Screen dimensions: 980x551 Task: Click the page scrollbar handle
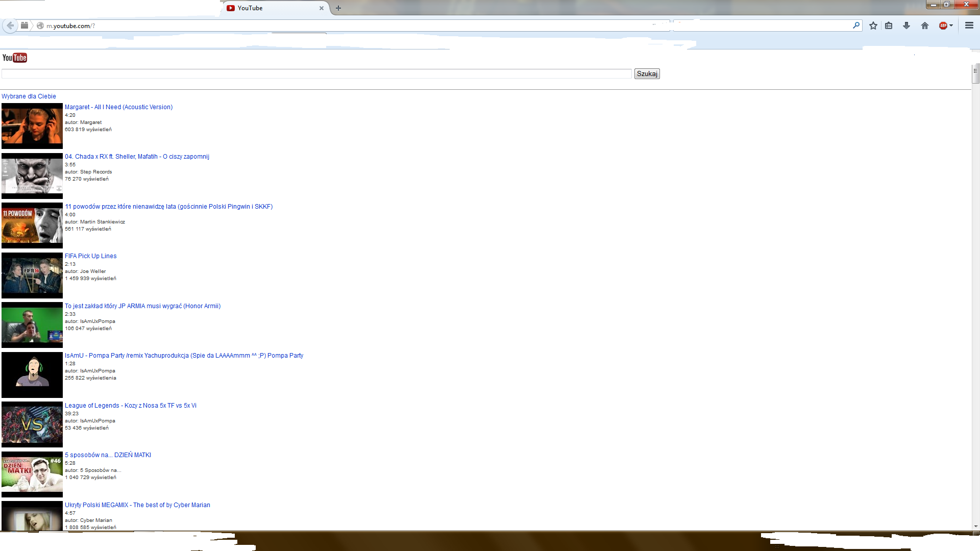(975, 74)
